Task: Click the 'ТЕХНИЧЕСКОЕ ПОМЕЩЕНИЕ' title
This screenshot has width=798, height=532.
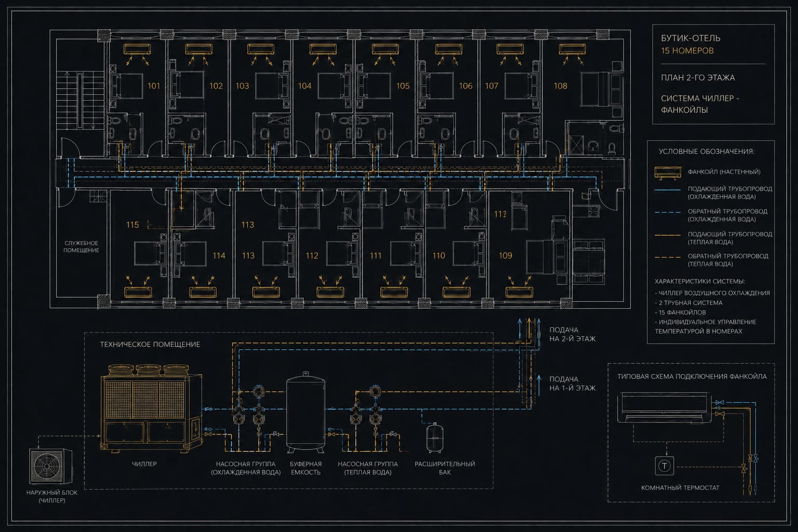Action: pyautogui.click(x=150, y=344)
